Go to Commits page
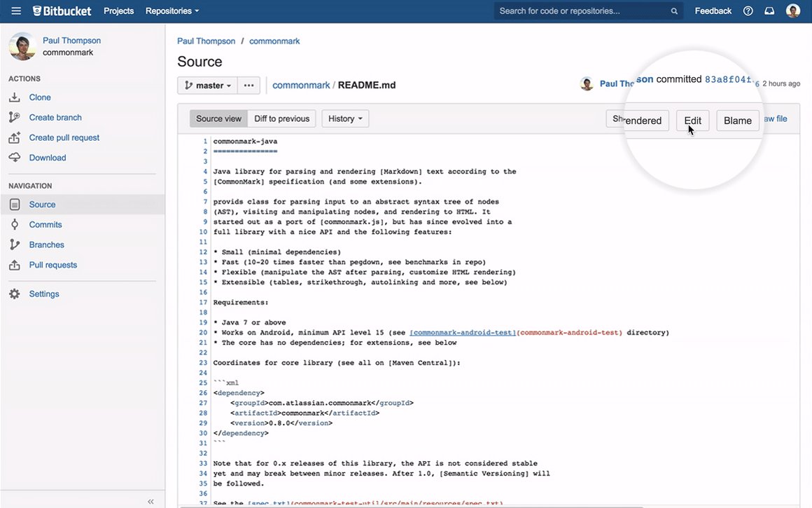The image size is (812, 508). coord(45,224)
